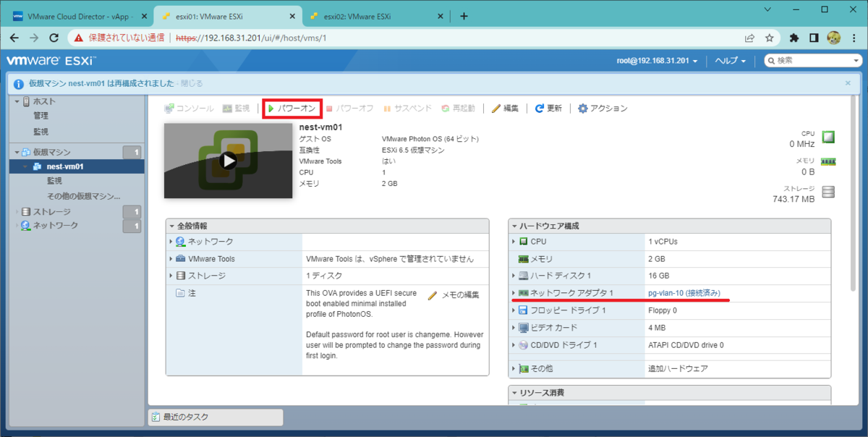Reload the page with browser refresh icon
The image size is (868, 437).
54,38
